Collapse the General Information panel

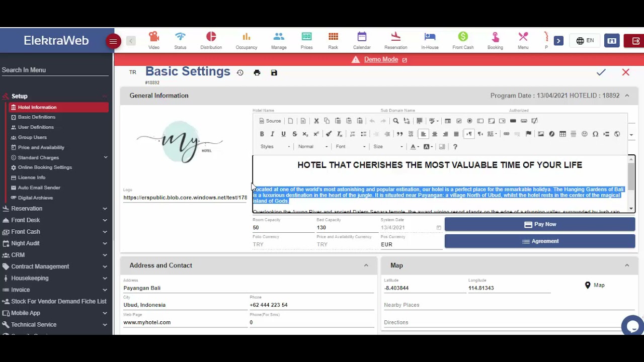coord(627,96)
